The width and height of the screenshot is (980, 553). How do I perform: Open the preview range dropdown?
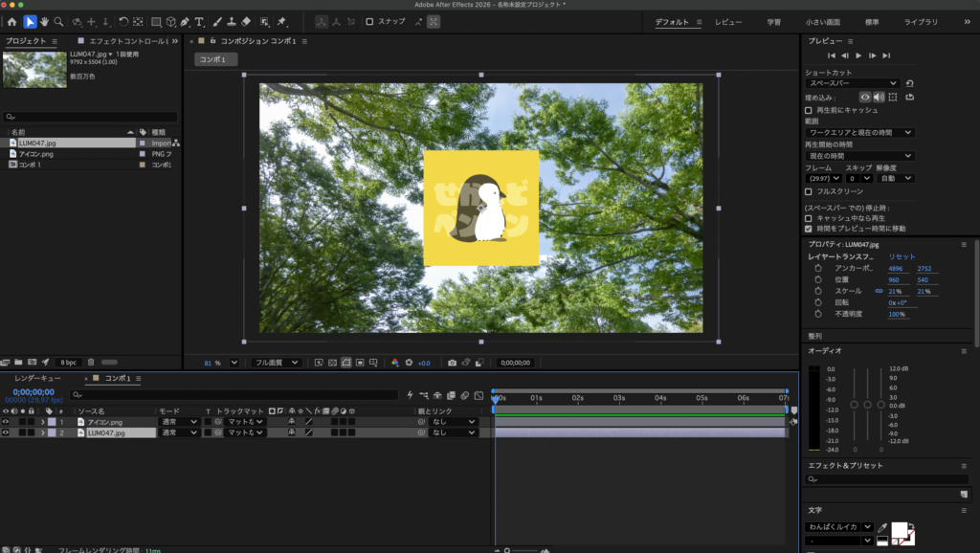click(860, 132)
